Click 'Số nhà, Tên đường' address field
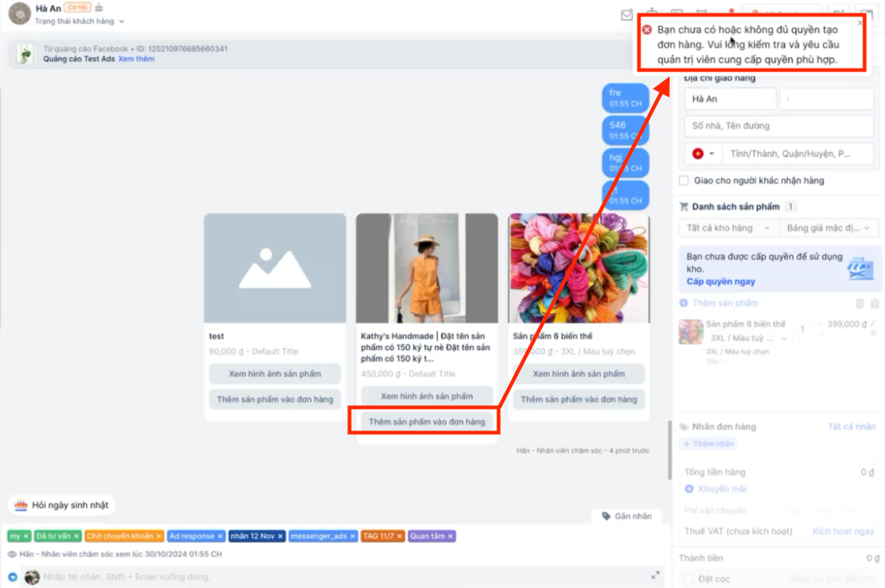The width and height of the screenshot is (885, 588). pos(779,125)
